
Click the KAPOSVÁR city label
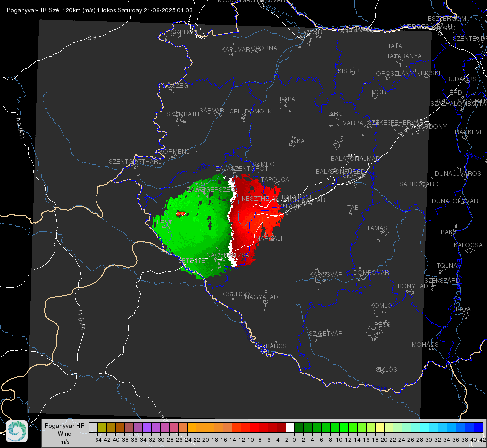pyautogui.click(x=326, y=274)
